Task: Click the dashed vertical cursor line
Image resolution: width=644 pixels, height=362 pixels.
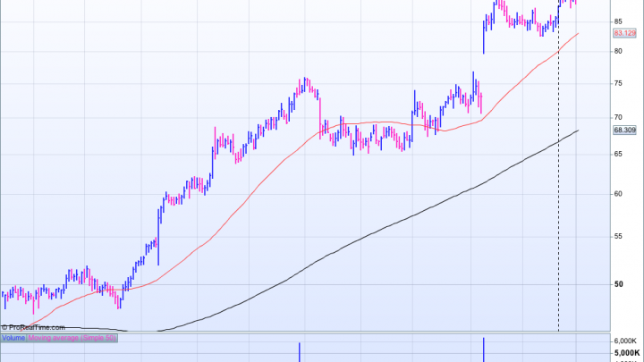Action: (558, 165)
